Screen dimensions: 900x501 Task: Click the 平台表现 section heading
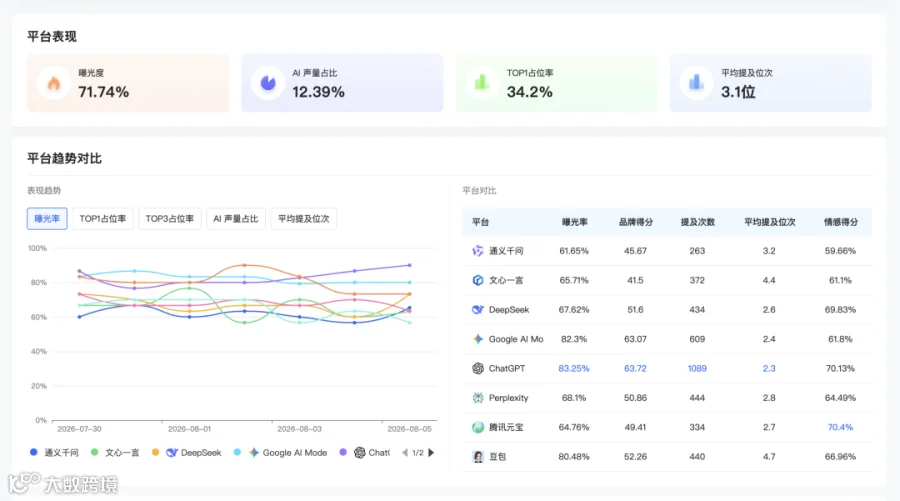click(52, 37)
